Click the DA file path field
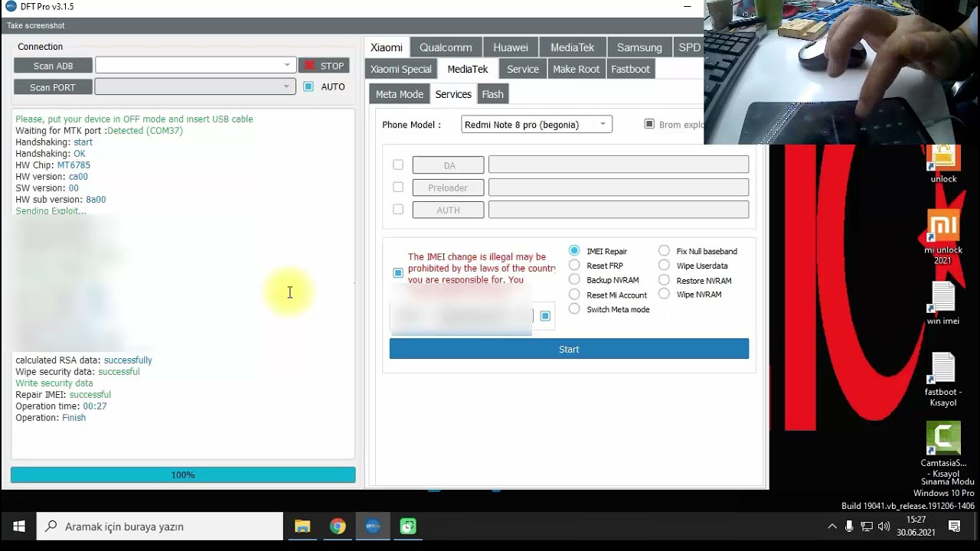Viewport: 980px width, 551px height. (x=619, y=165)
